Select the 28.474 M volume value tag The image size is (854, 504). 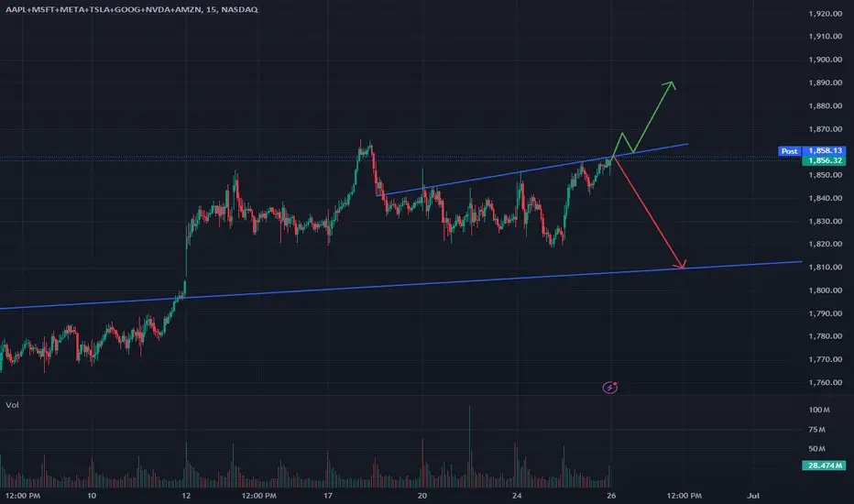tap(825, 466)
